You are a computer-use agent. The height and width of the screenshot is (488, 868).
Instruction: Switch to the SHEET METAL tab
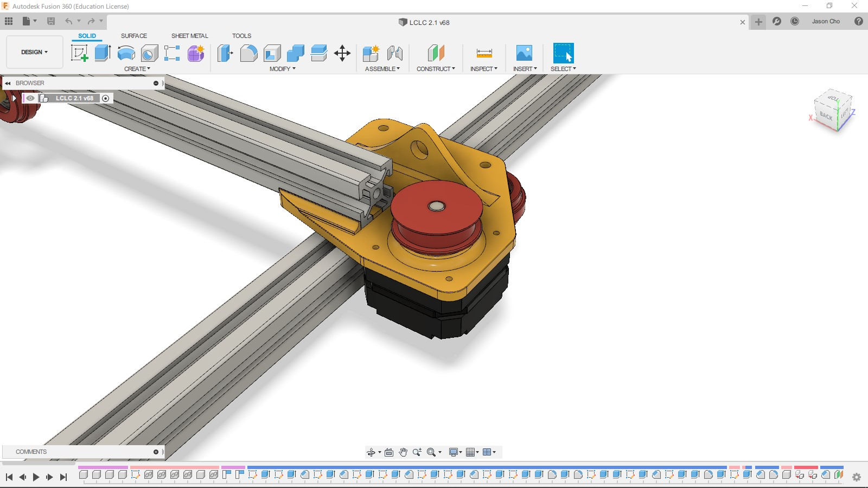(x=190, y=36)
